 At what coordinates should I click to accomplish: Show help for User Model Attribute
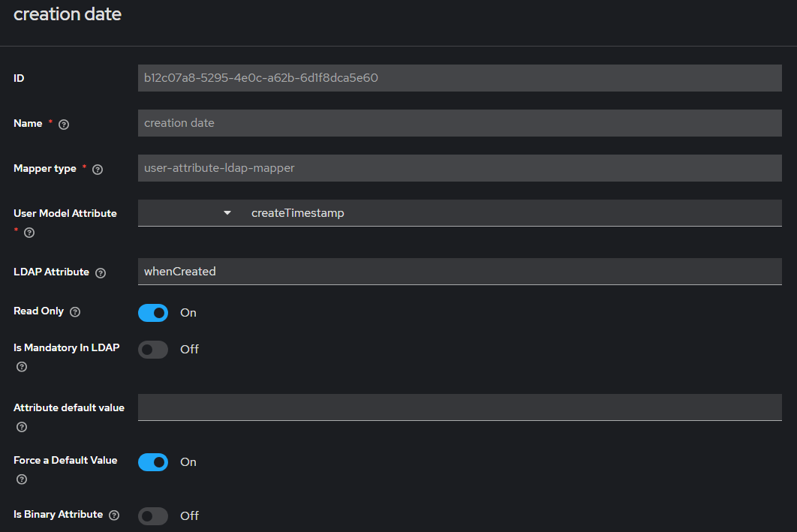[x=29, y=233]
